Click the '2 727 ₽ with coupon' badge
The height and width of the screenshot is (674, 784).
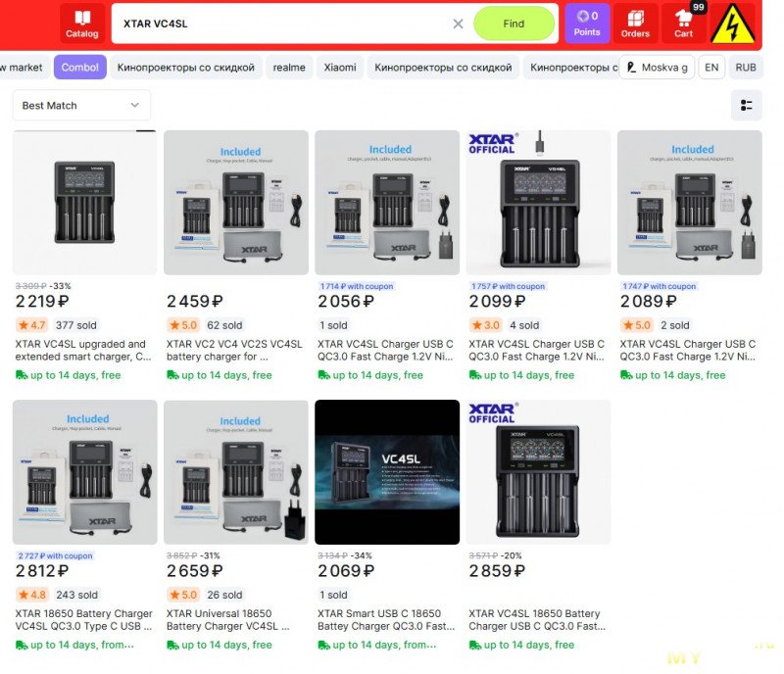click(x=55, y=555)
